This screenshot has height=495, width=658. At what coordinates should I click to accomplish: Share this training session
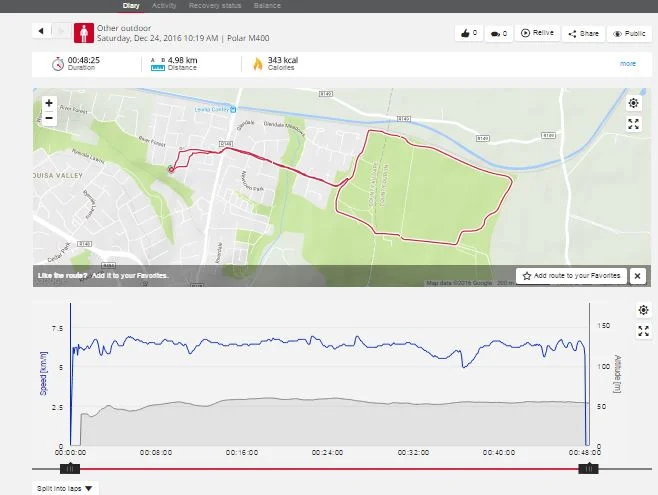coord(583,34)
